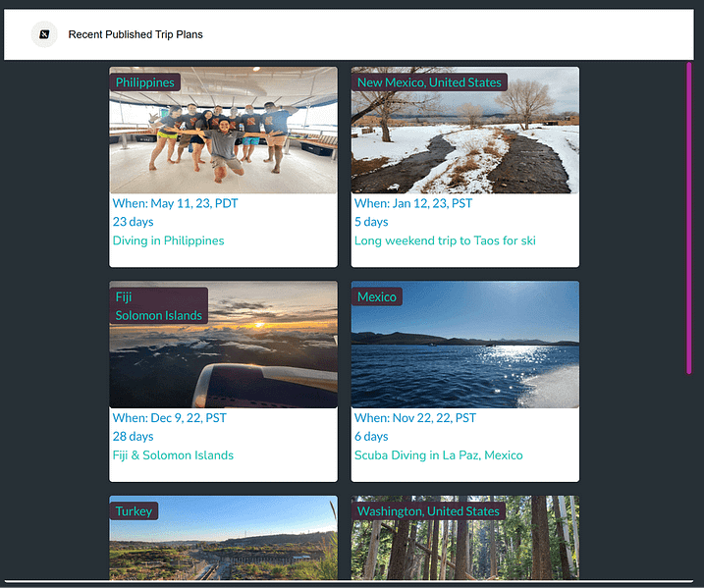704x588 pixels.
Task: Click 'When: Jan 12, 23, PST' date text
Action: coord(413,203)
